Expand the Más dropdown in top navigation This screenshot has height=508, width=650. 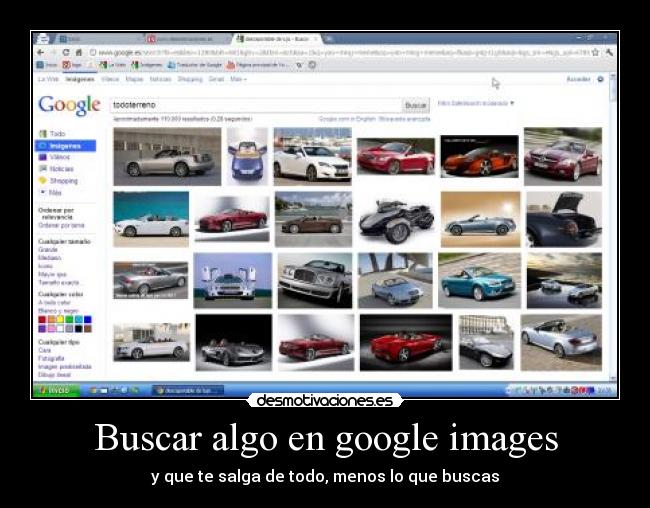point(238,79)
